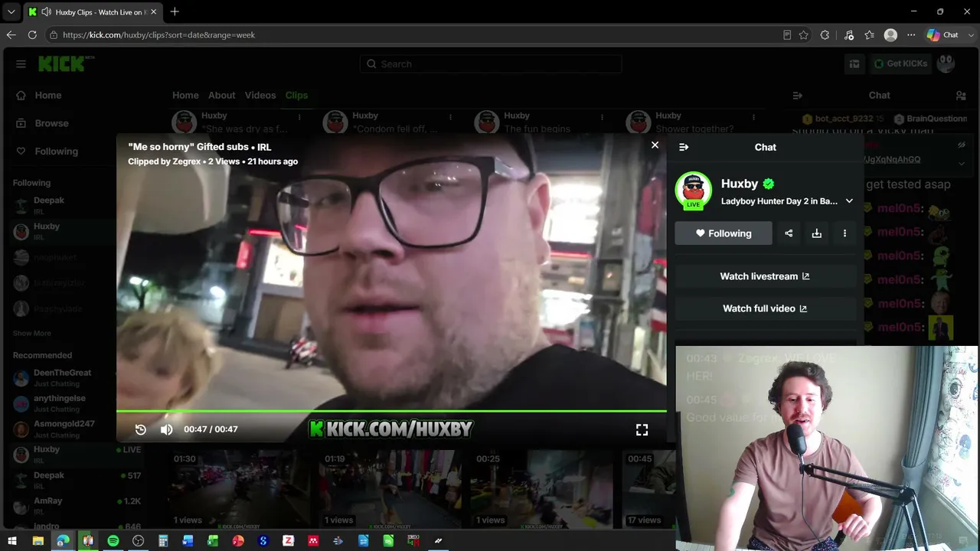Go back in the browser
Image resolution: width=980 pixels, height=551 pixels.
(x=11, y=34)
